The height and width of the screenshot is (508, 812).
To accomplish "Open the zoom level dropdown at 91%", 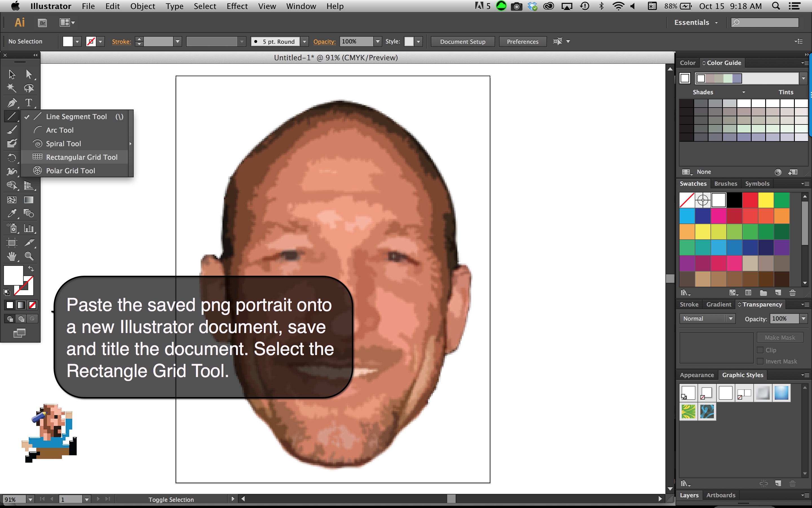I will point(30,499).
